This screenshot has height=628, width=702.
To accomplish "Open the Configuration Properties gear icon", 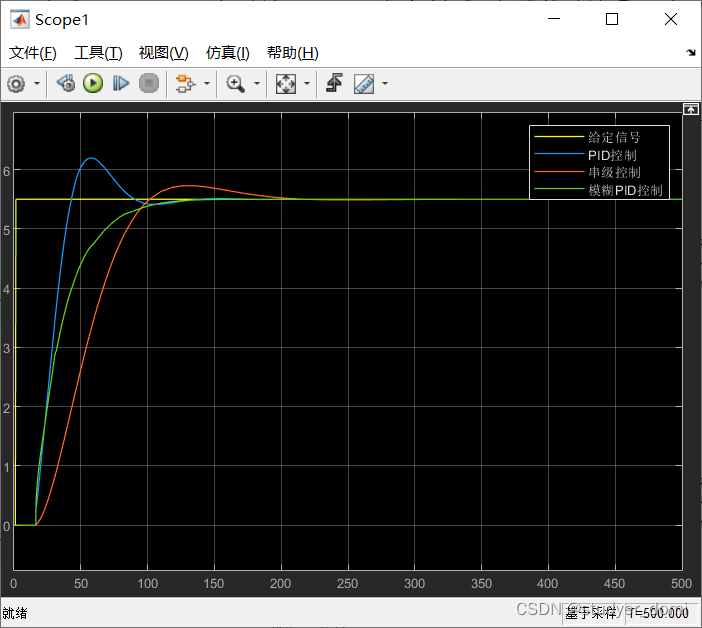I will [x=16, y=84].
